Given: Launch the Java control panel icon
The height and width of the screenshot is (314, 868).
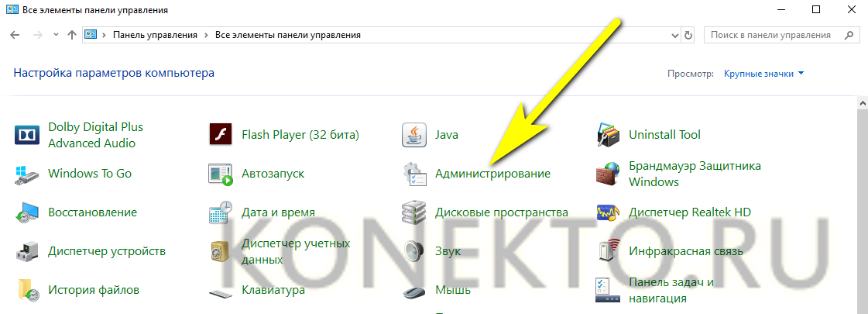Looking at the screenshot, I should 413,135.
